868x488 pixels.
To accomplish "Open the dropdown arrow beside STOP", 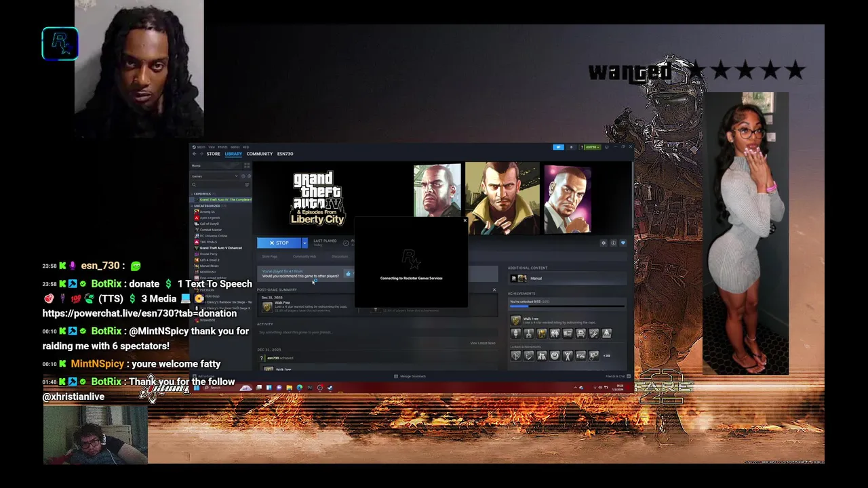I will click(x=304, y=243).
